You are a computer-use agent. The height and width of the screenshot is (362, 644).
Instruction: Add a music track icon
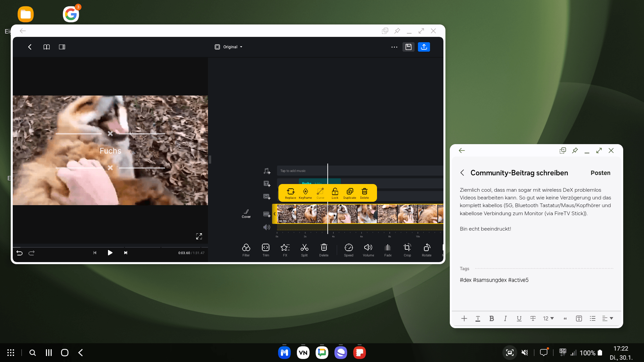267,171
